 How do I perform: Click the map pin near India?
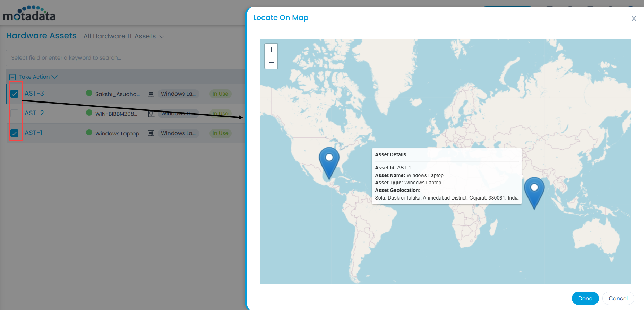tap(534, 193)
